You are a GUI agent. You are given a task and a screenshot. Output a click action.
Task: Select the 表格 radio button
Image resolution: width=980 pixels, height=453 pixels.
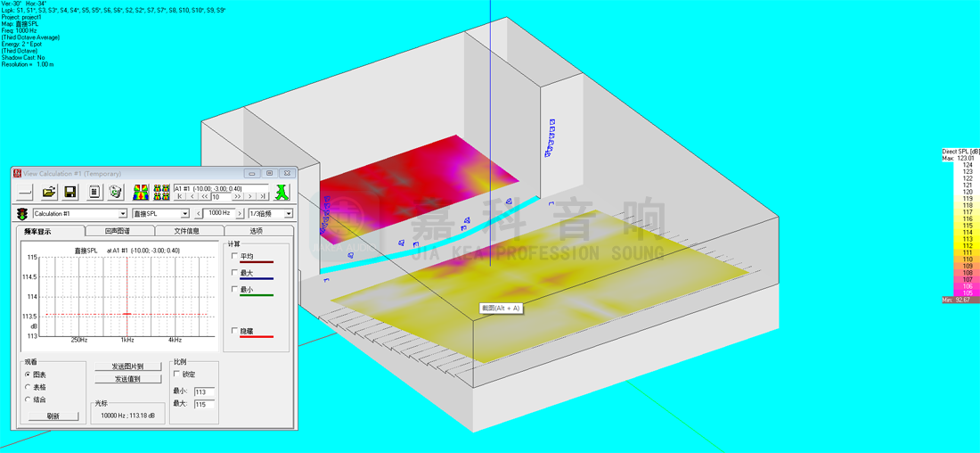click(x=29, y=387)
